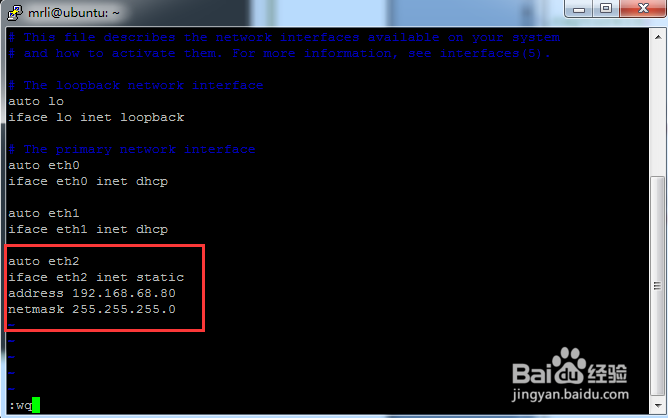668x418 pixels.
Task: Click the 'iface eth0 inet dhcp' line
Action: pyautogui.click(x=88, y=182)
